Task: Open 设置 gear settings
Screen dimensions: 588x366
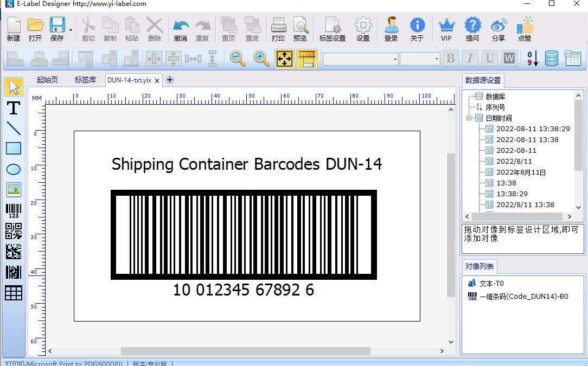Action: point(363,29)
